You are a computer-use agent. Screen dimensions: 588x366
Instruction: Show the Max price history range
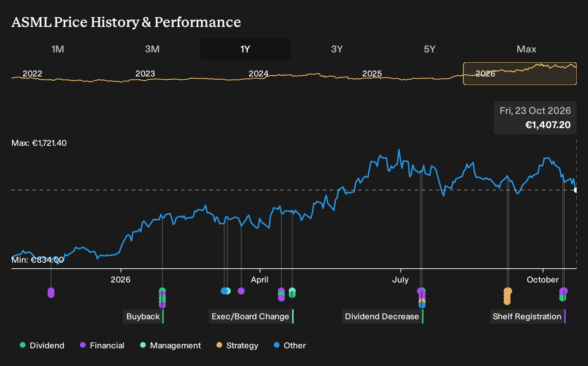[526, 49]
